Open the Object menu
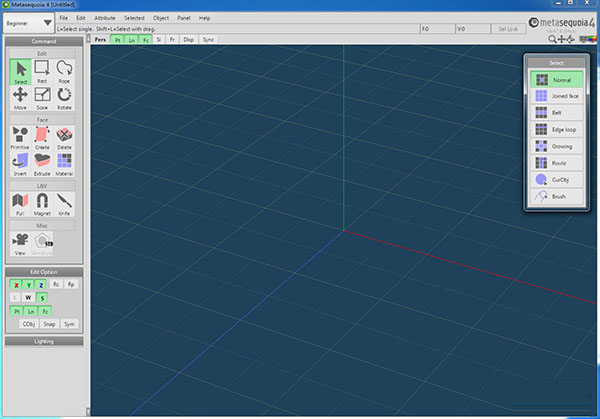600x419 pixels. pyautogui.click(x=160, y=18)
